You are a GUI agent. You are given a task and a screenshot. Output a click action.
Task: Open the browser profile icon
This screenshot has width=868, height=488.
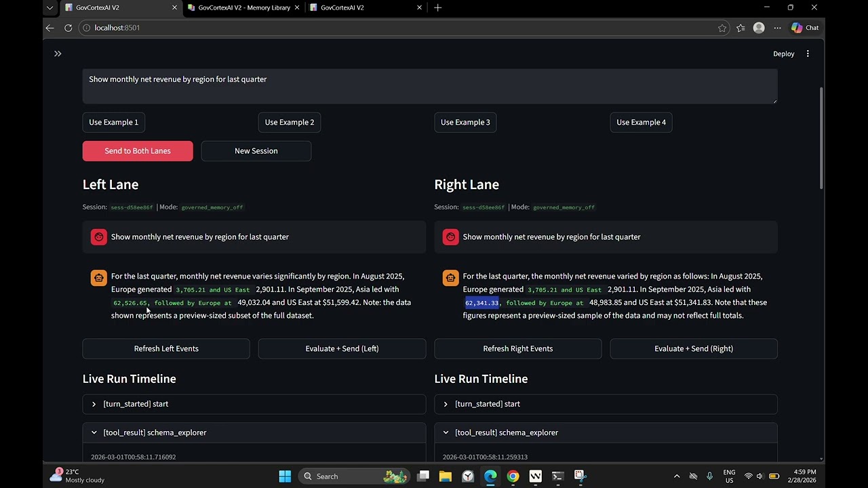759,28
